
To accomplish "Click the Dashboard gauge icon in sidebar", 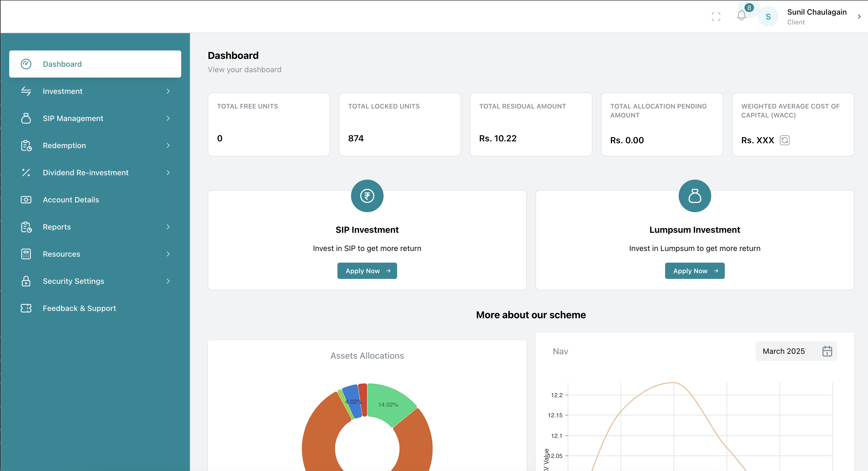I will tap(26, 64).
